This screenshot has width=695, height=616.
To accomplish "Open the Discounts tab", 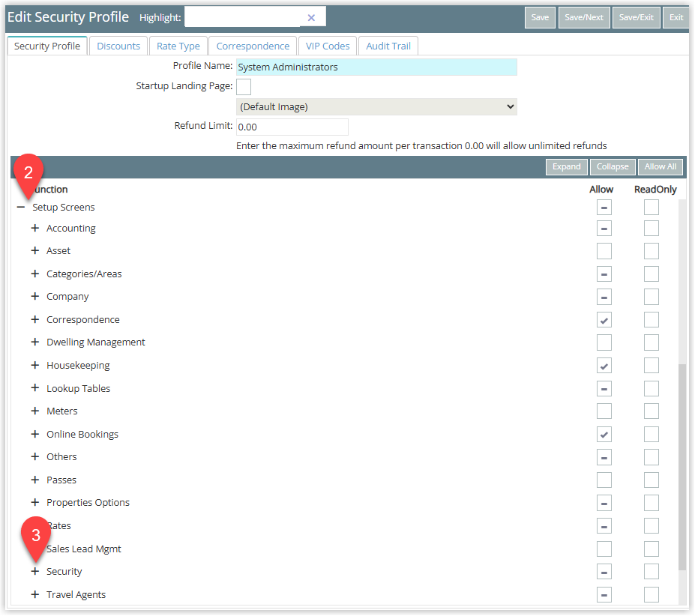I will pyautogui.click(x=118, y=46).
